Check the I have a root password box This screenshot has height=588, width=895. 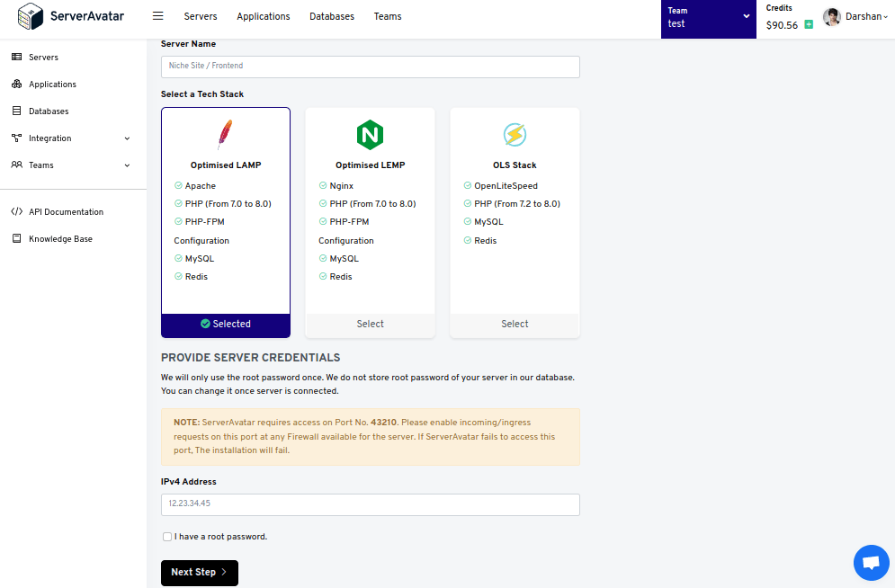(x=167, y=537)
